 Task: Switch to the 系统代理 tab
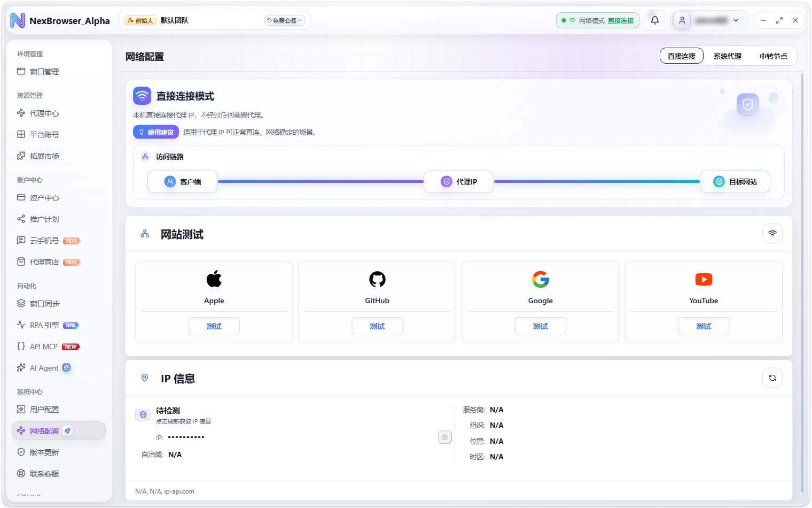(728, 56)
